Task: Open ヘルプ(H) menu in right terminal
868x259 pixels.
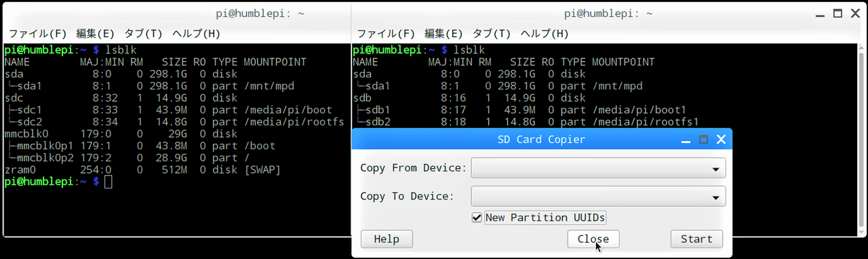Action: (x=545, y=33)
